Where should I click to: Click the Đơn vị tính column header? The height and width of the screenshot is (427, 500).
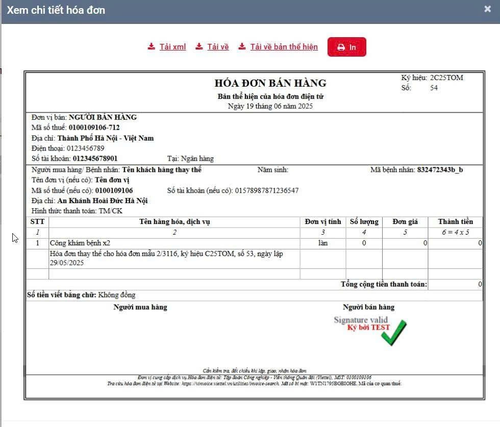pyautogui.click(x=323, y=222)
